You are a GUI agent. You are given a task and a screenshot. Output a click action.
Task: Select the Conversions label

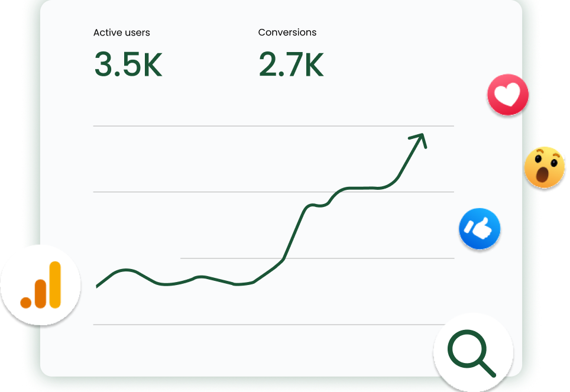(287, 33)
